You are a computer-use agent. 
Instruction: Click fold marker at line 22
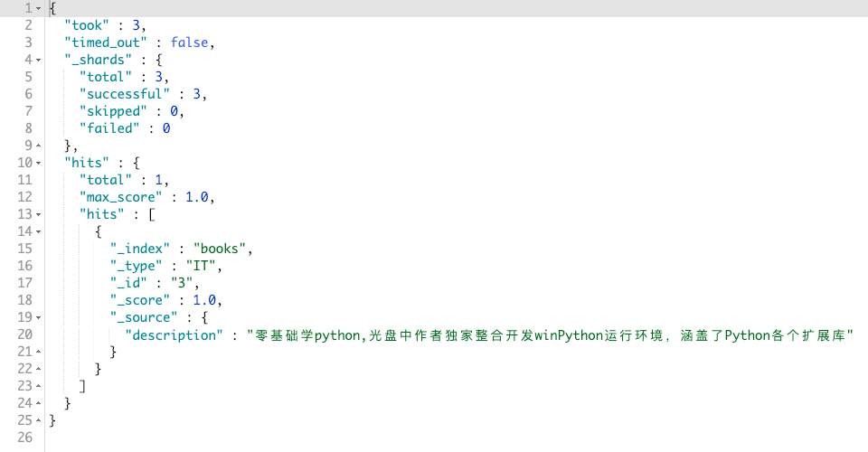tap(38, 369)
